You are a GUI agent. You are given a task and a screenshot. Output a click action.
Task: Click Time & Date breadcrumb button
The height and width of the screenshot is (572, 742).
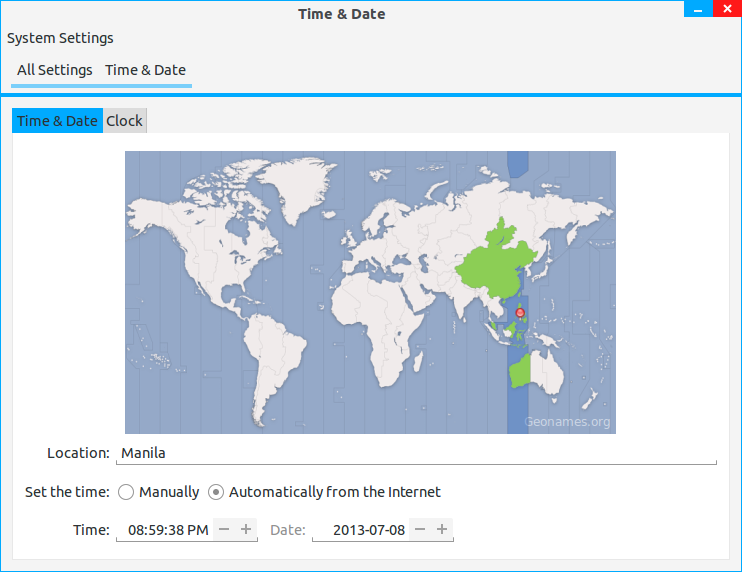point(145,70)
